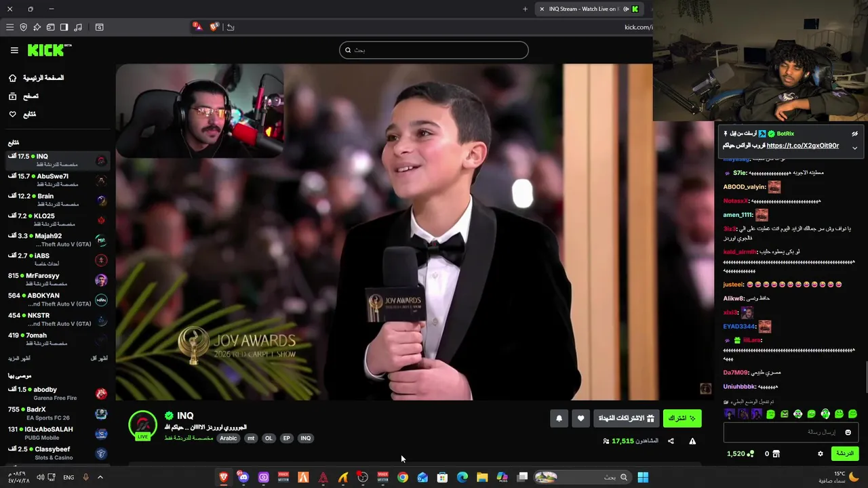This screenshot has width=868, height=488.
Task: Open the browser sidebar panel icon
Action: 64,27
